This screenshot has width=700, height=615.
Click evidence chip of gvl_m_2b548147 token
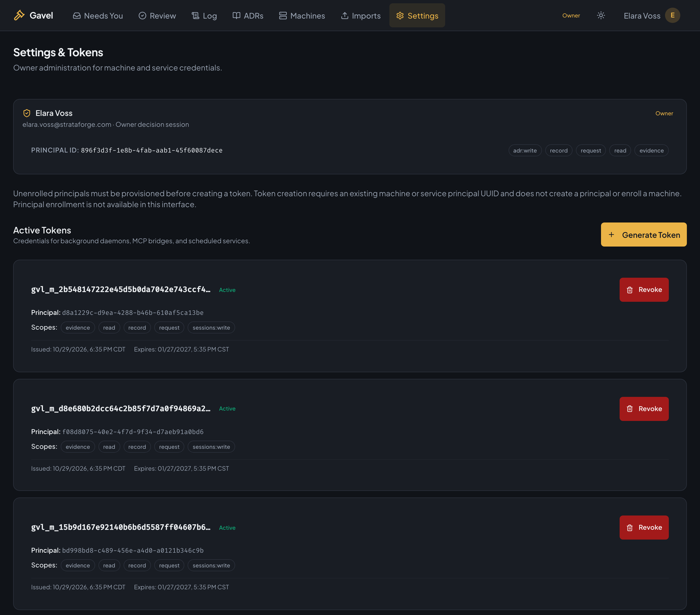pos(78,328)
